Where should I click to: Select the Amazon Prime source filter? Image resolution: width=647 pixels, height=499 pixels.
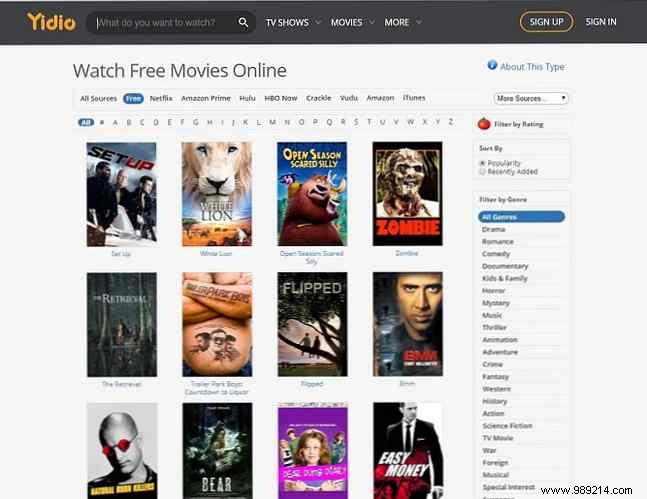206,98
